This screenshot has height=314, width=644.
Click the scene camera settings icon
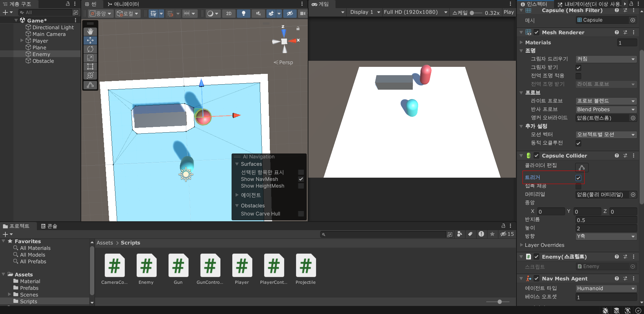pyautogui.click(x=303, y=13)
